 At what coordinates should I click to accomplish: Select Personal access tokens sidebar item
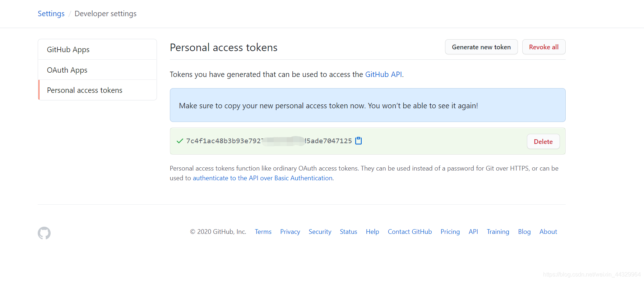[85, 90]
